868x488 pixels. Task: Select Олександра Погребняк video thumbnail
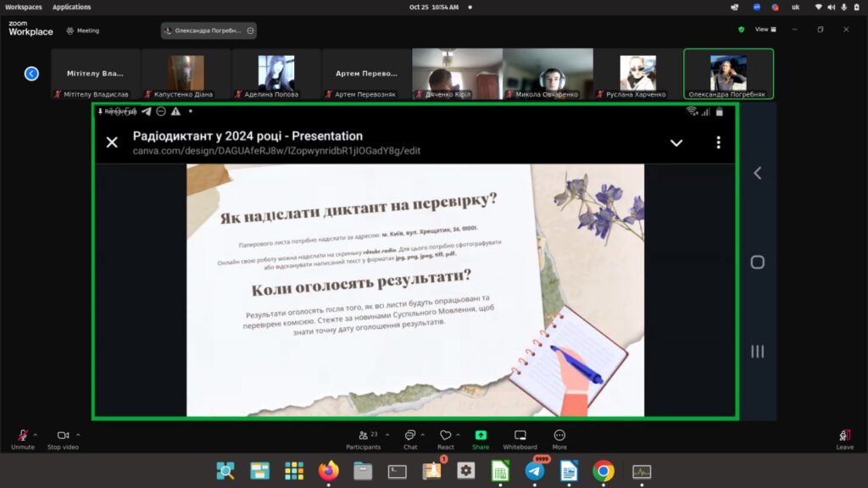pyautogui.click(x=728, y=74)
